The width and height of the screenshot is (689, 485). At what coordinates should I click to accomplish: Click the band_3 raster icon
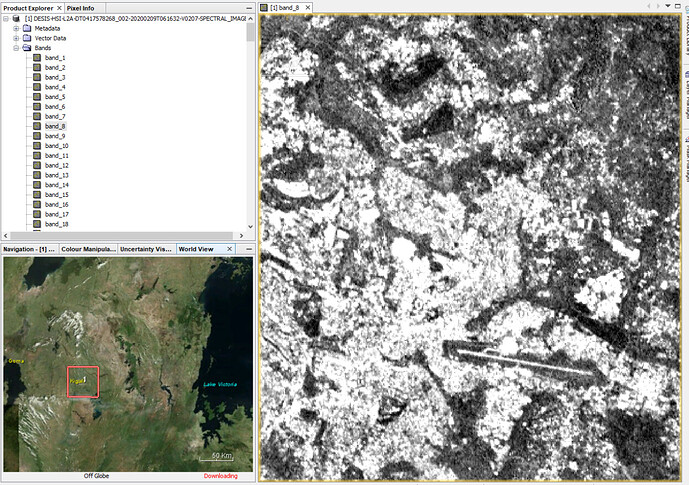[37, 77]
